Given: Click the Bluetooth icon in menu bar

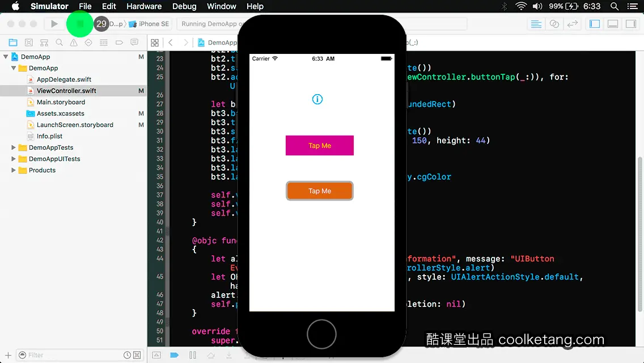Looking at the screenshot, I should [x=505, y=6].
